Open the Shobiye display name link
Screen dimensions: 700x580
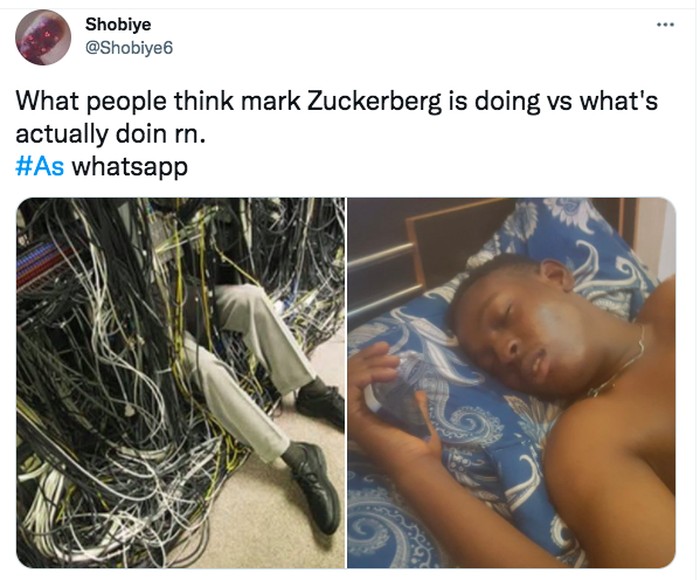[x=118, y=24]
